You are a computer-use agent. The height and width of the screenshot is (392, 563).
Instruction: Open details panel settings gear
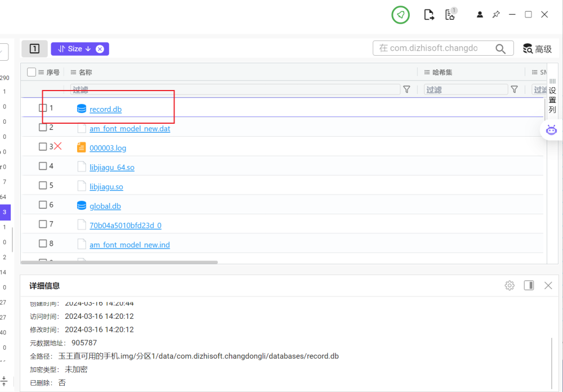pos(510,286)
